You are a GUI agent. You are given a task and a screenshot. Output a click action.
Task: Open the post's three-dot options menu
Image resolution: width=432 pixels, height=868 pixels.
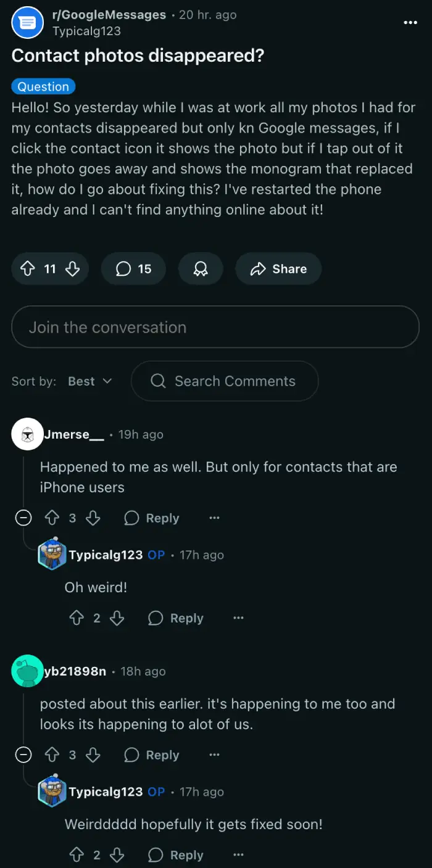(410, 22)
